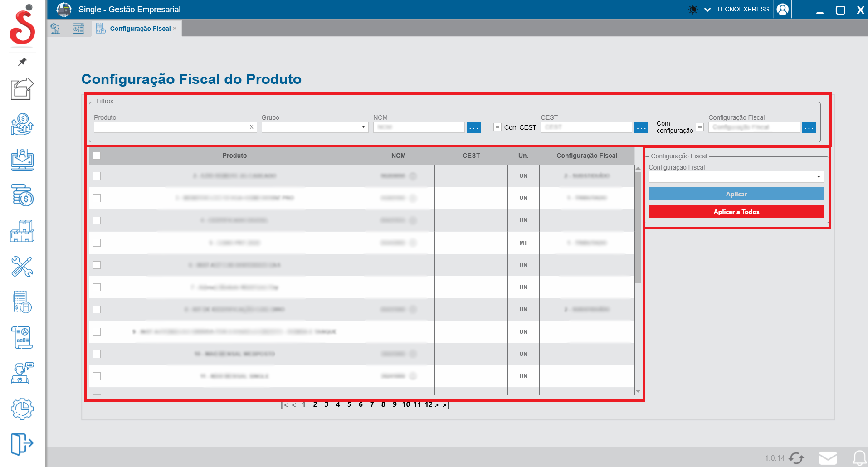Viewport: 868px width, 467px height.
Task: Select all products using the header checkbox
Action: click(97, 156)
